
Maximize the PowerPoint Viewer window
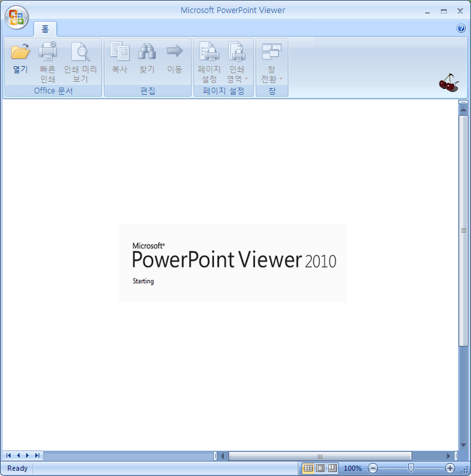pos(444,12)
